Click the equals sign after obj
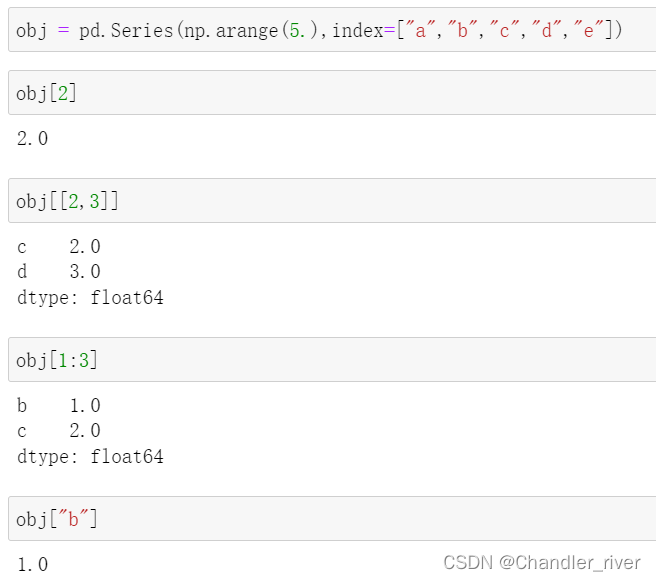 pos(63,30)
